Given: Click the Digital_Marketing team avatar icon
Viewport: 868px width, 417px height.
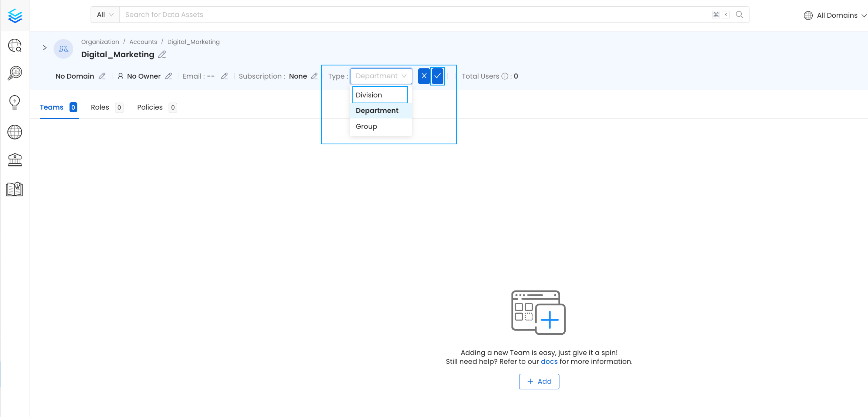Looking at the screenshot, I should coord(63,49).
